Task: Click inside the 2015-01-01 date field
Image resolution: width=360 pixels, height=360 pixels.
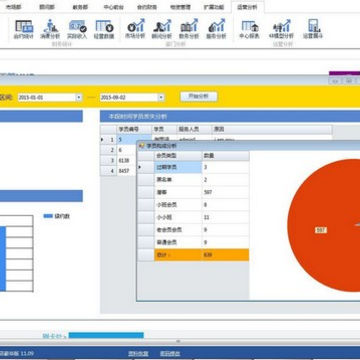Action: pyautogui.click(x=47, y=97)
